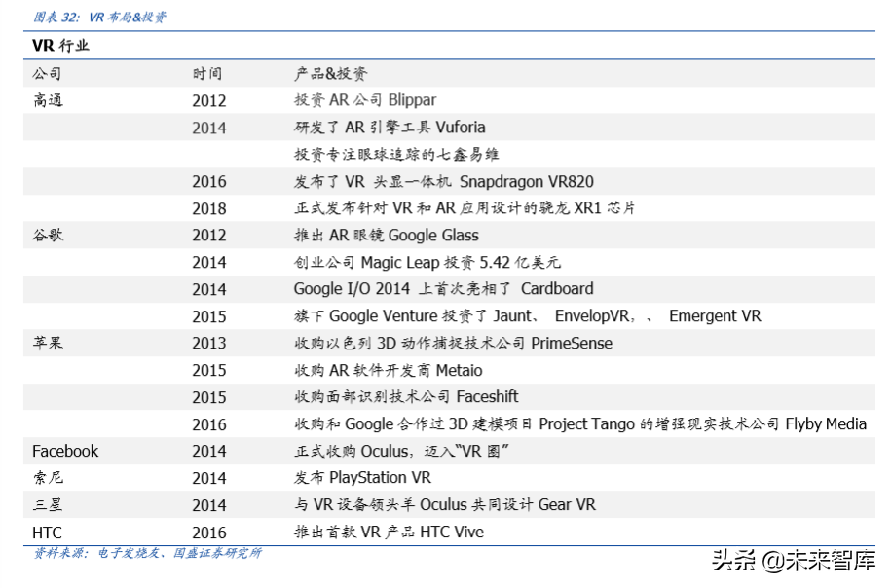This screenshot has height=588, width=892.
Task: Click the HTC Vive entry
Action: pos(389,533)
